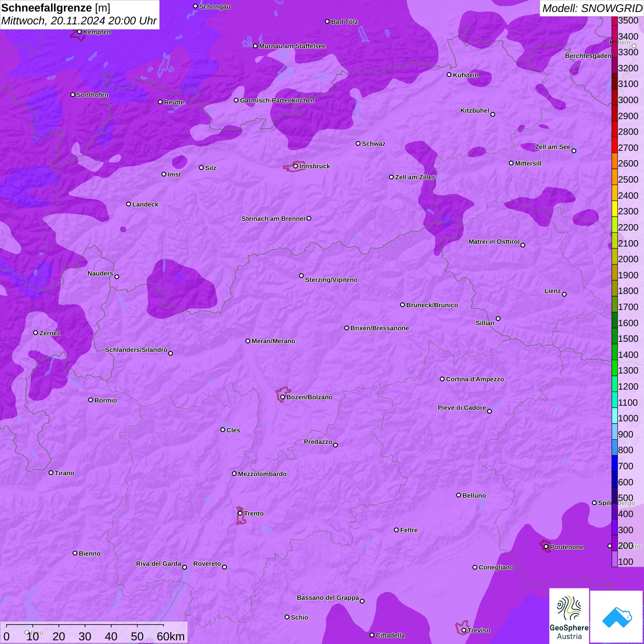Click the red 2700 m legend swatch
Screen dimensions: 644x644
[615, 145]
